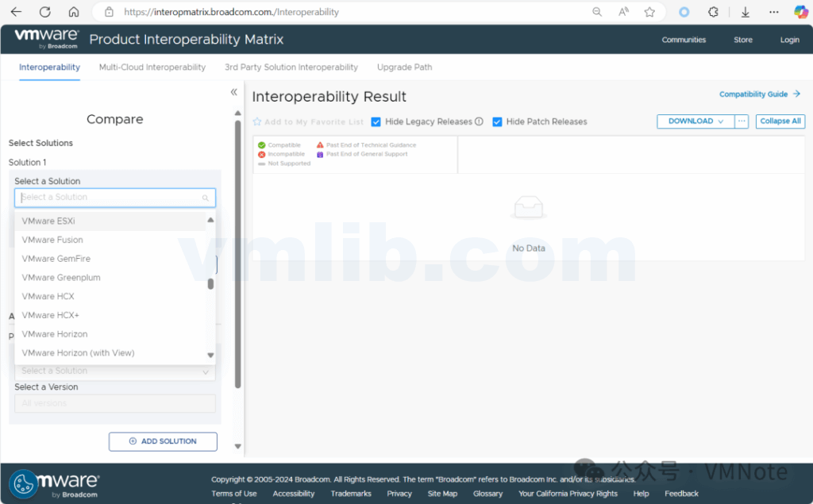Viewport: 813px width, 504px height.
Task: Collapse the Compare panel with double-chevron icon
Action: (x=233, y=92)
